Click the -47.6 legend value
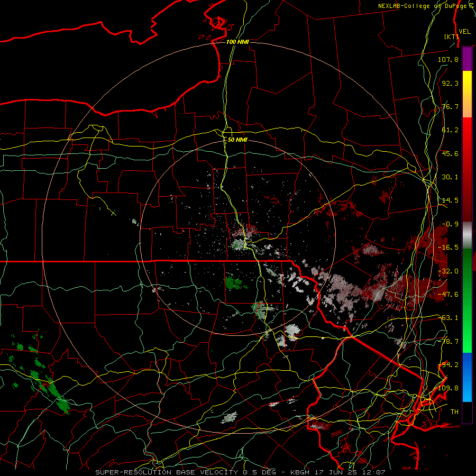The width and height of the screenshot is (476, 476). point(448,295)
